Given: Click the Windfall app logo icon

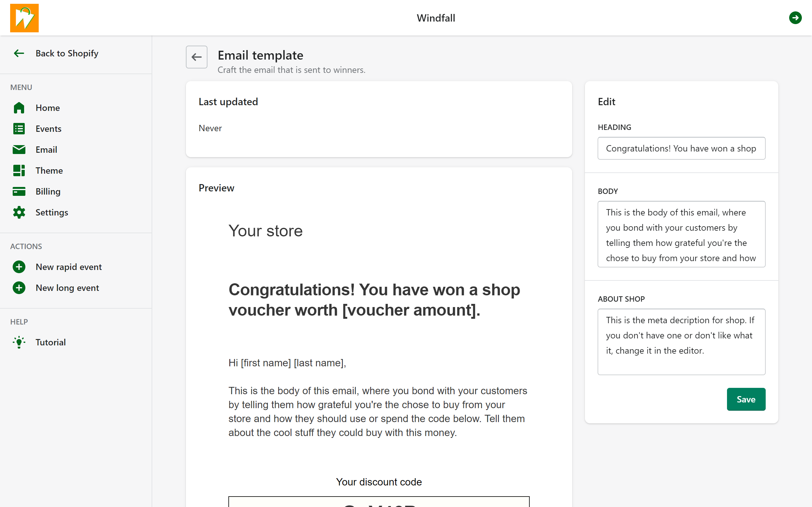Looking at the screenshot, I should point(24,17).
